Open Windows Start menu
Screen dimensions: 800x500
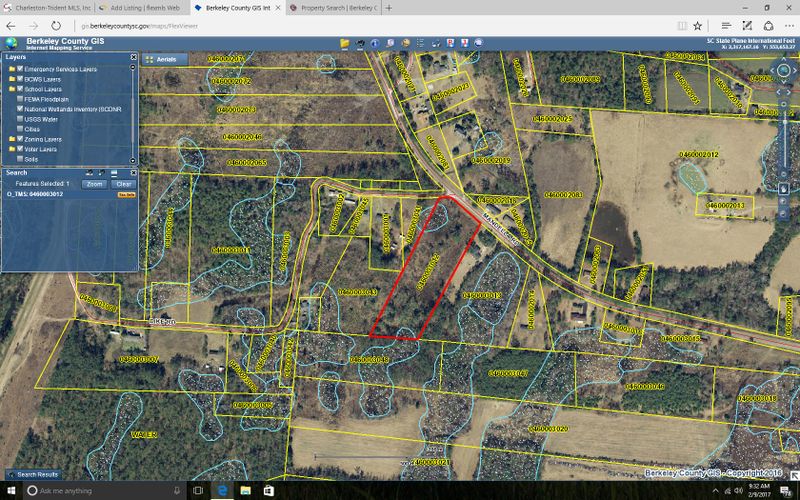point(11,491)
